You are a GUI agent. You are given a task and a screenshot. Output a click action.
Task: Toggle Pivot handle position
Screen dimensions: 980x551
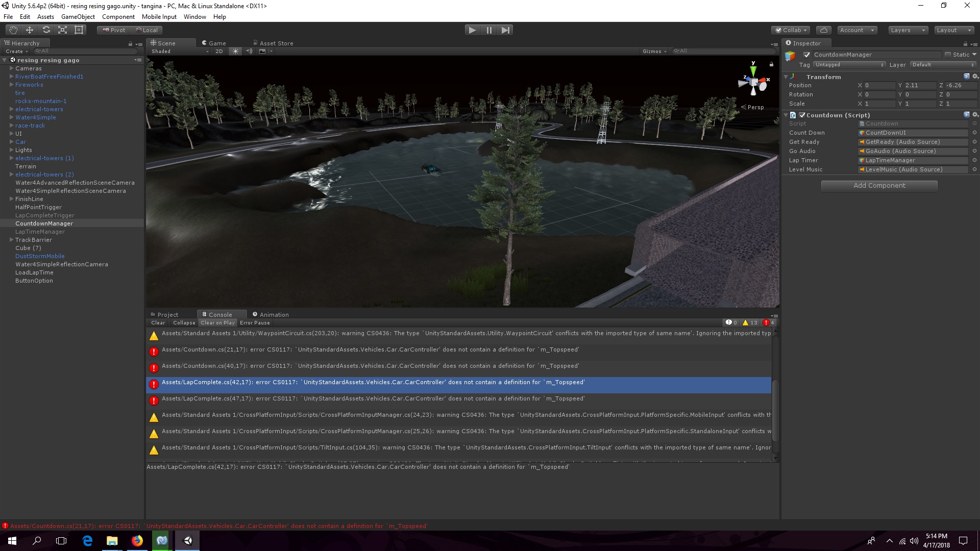[114, 30]
